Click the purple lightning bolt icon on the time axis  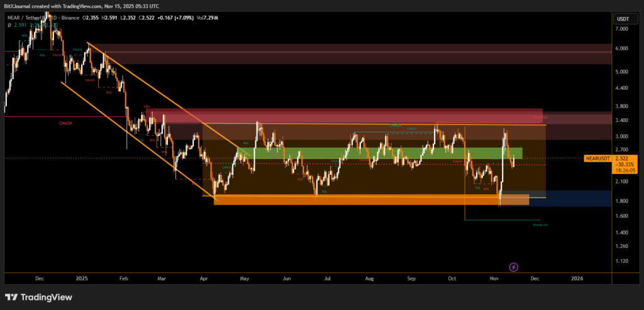click(x=514, y=267)
